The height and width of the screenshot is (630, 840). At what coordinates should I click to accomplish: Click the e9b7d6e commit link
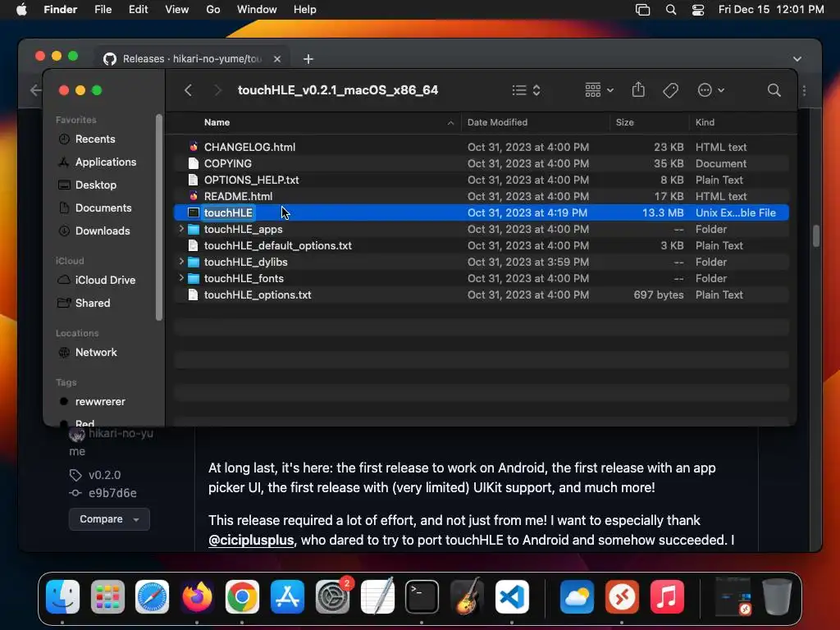click(x=112, y=493)
